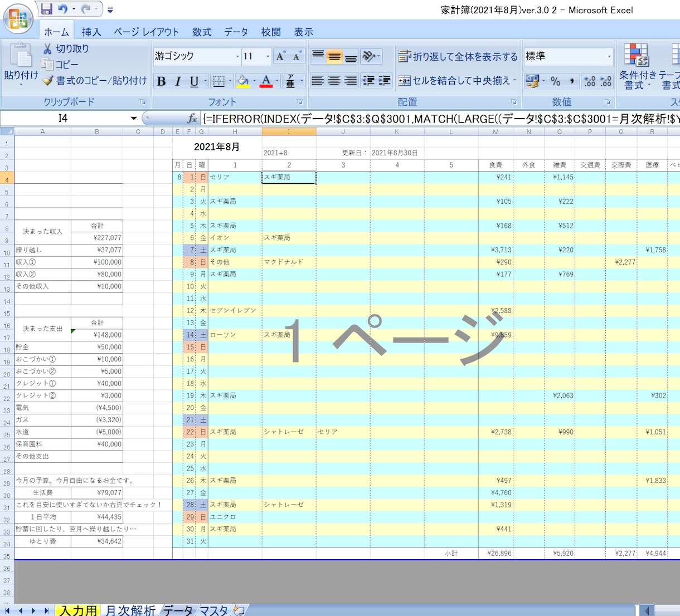Open phonetic guide (furigana) button
The width and height of the screenshot is (680, 616).
click(x=290, y=81)
